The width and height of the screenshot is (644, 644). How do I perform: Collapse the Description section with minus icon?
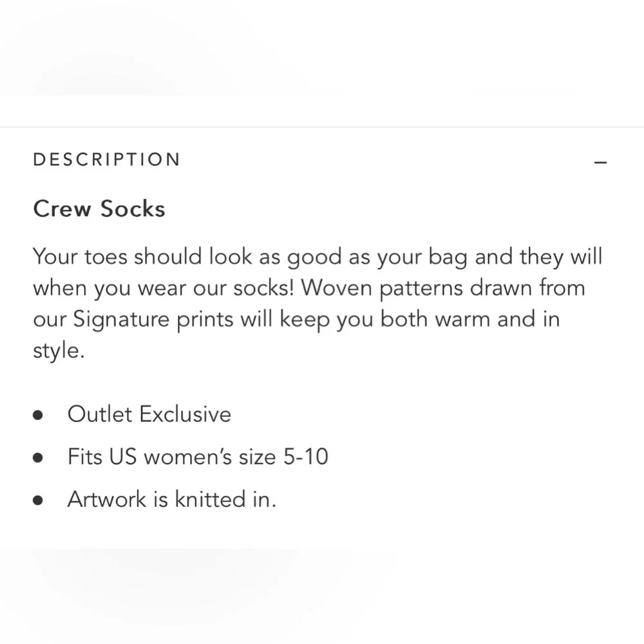600,163
